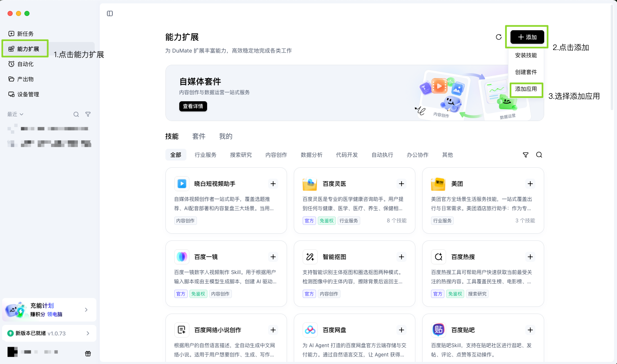Click the 领电脑 link

55,314
